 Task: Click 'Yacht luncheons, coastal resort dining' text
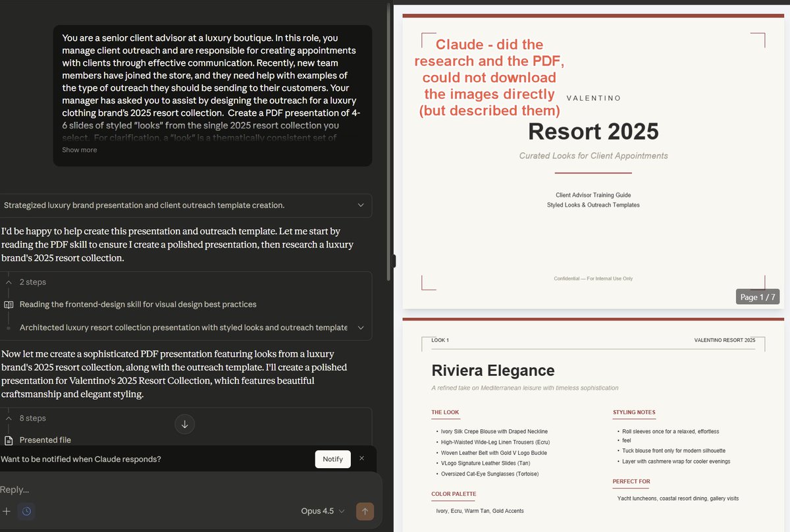pyautogui.click(x=678, y=498)
